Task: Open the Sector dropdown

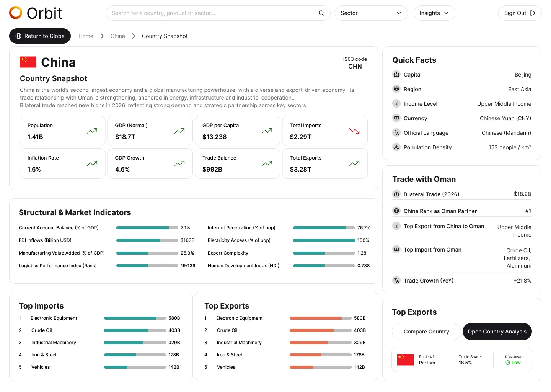Action: (371, 13)
